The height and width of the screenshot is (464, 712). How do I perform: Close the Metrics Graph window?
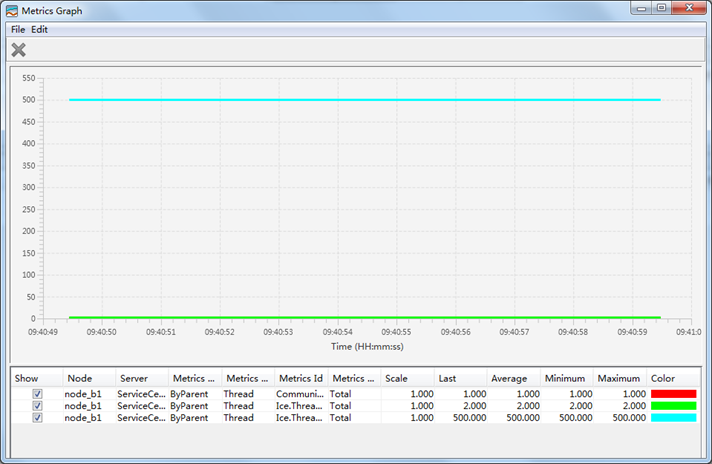point(689,8)
